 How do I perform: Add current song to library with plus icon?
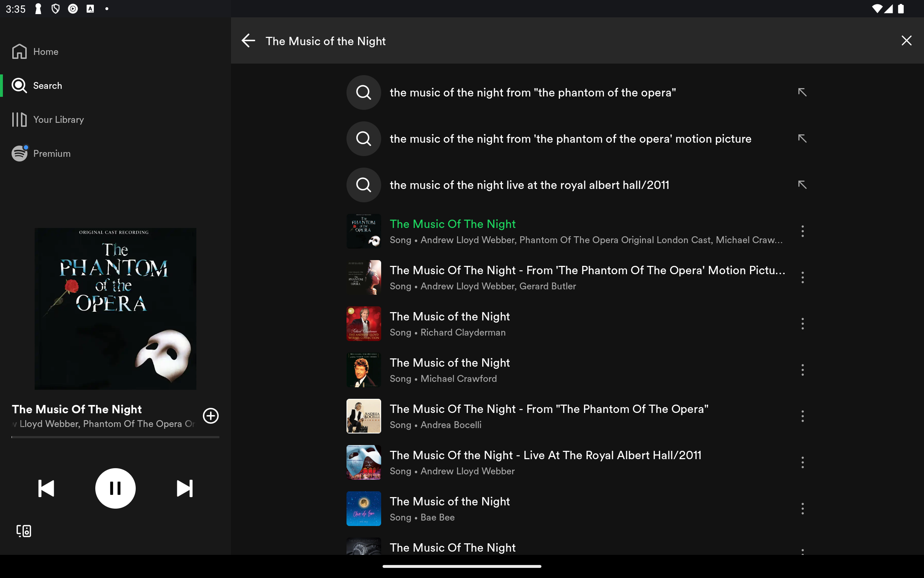(210, 416)
